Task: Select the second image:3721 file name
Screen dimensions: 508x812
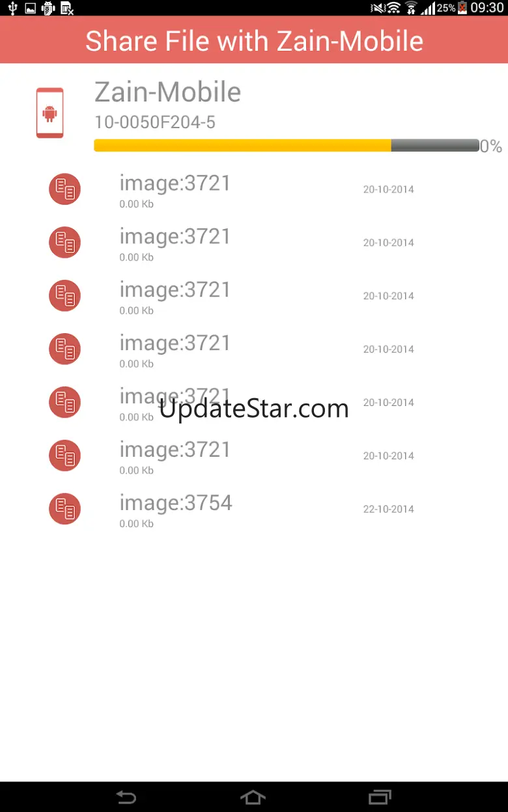Action: (175, 236)
